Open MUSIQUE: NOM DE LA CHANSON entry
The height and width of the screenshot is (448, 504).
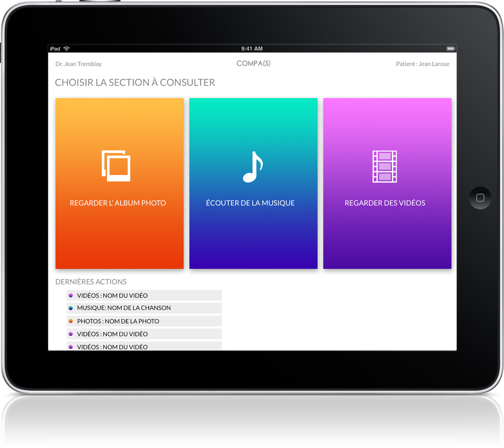124,308
